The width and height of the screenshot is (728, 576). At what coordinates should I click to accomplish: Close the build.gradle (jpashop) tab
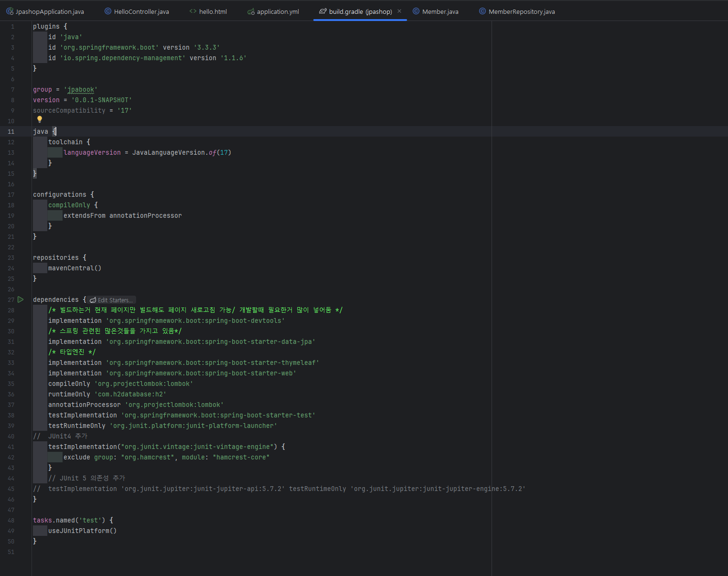tap(399, 11)
